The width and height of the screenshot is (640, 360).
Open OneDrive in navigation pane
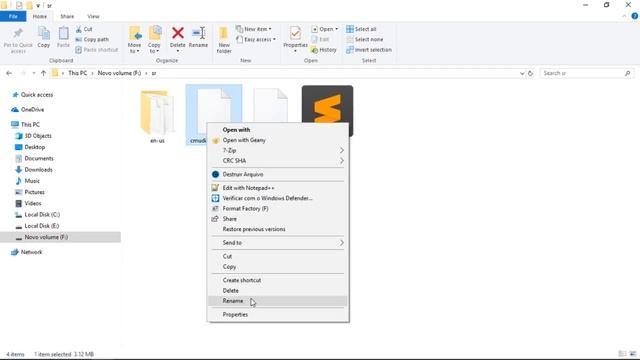32,110
